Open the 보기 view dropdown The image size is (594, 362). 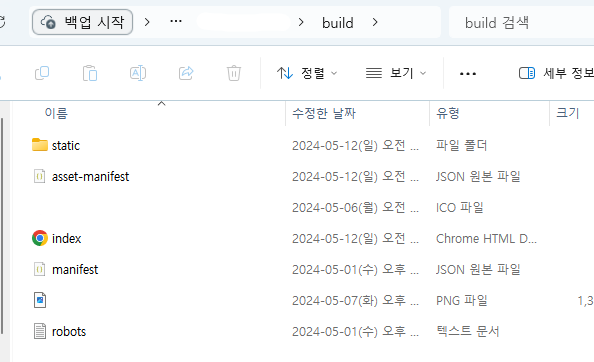pos(396,73)
